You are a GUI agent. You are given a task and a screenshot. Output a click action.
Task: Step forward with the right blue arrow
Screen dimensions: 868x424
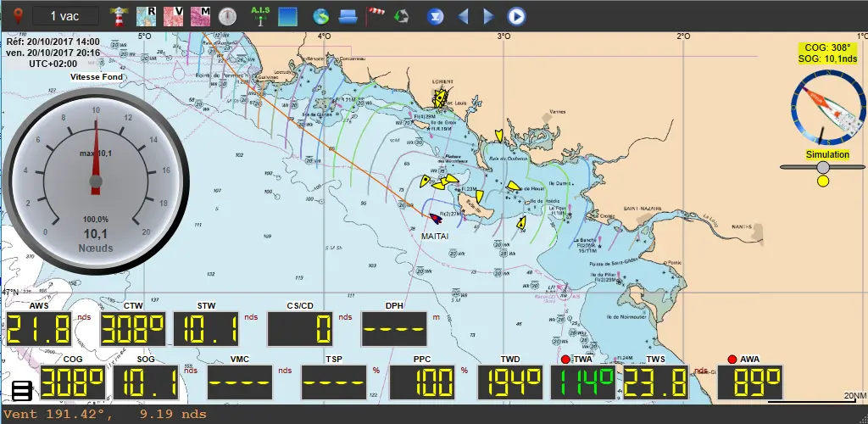489,17
